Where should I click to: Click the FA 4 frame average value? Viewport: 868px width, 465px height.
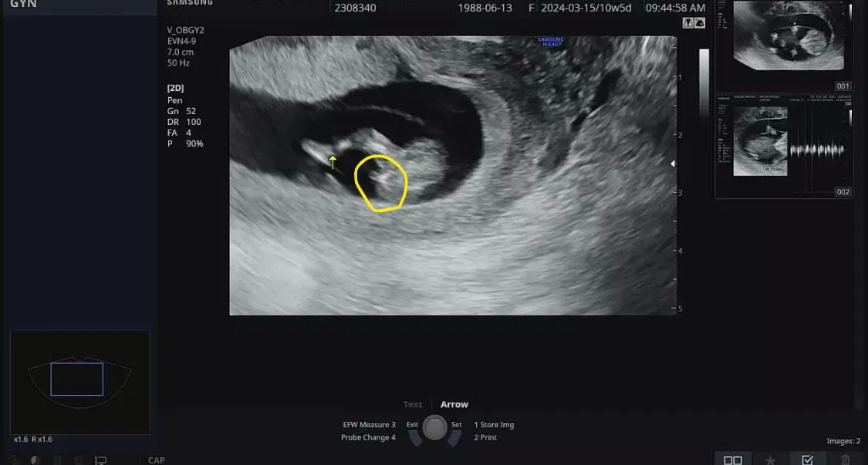pyautogui.click(x=179, y=133)
